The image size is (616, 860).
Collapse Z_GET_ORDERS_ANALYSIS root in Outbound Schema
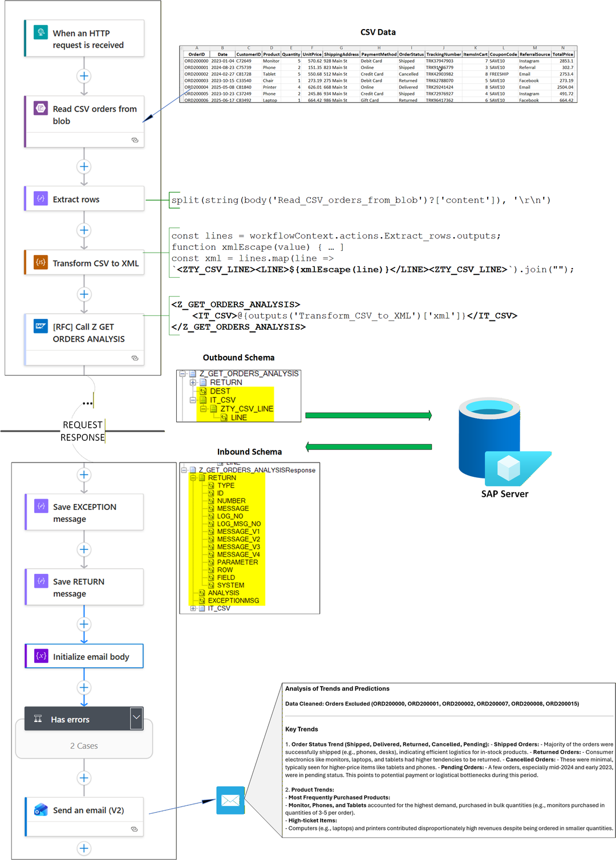pos(183,374)
